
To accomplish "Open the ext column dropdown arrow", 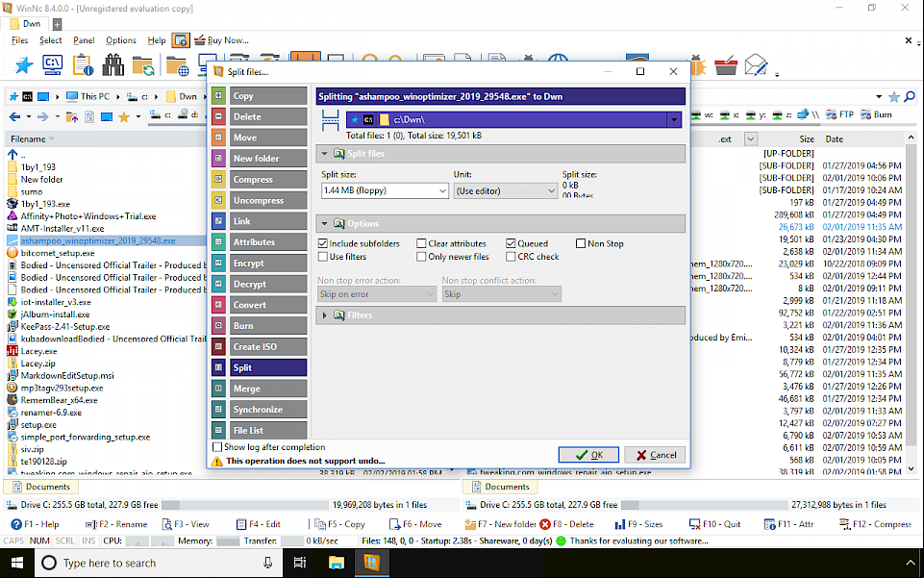I will tap(750, 139).
